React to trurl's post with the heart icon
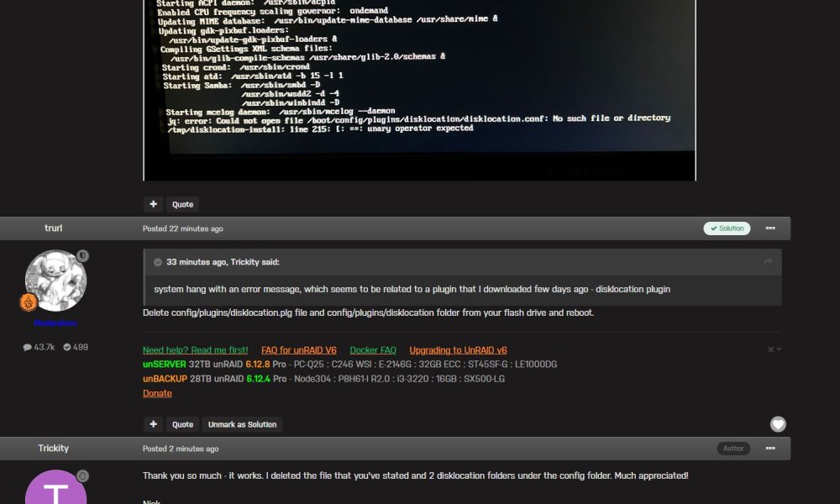 pos(778,424)
